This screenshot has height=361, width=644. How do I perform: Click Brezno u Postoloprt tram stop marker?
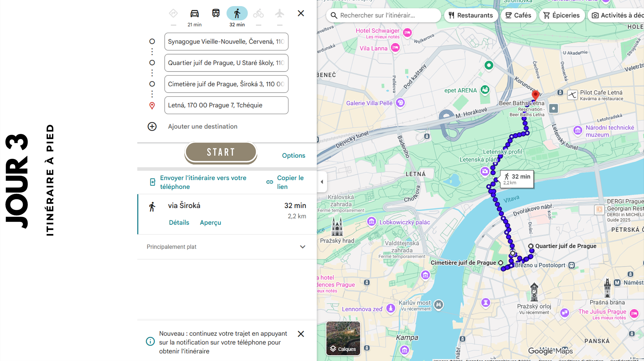click(x=572, y=265)
